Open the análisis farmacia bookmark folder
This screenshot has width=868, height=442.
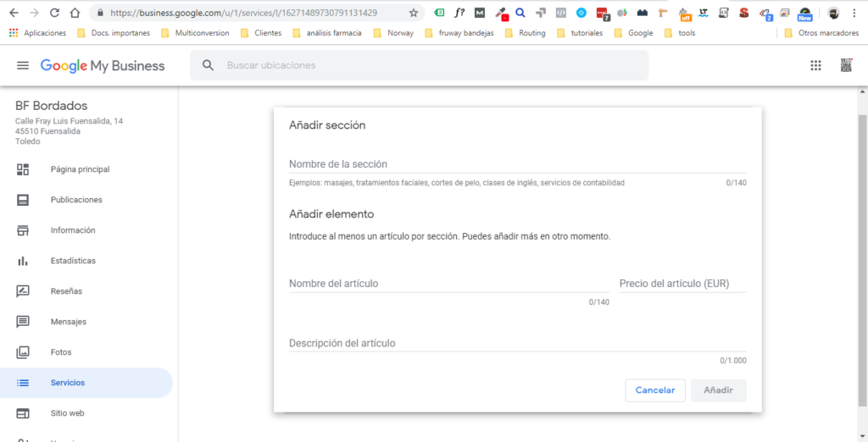coord(327,33)
